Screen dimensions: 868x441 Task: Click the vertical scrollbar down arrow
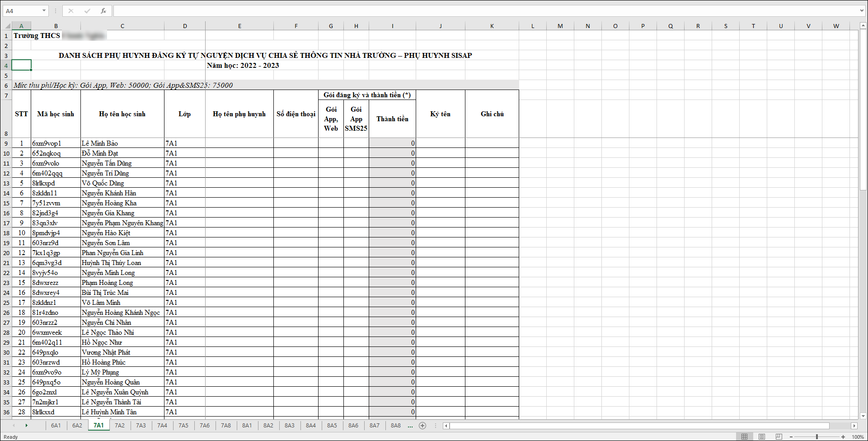(x=863, y=416)
